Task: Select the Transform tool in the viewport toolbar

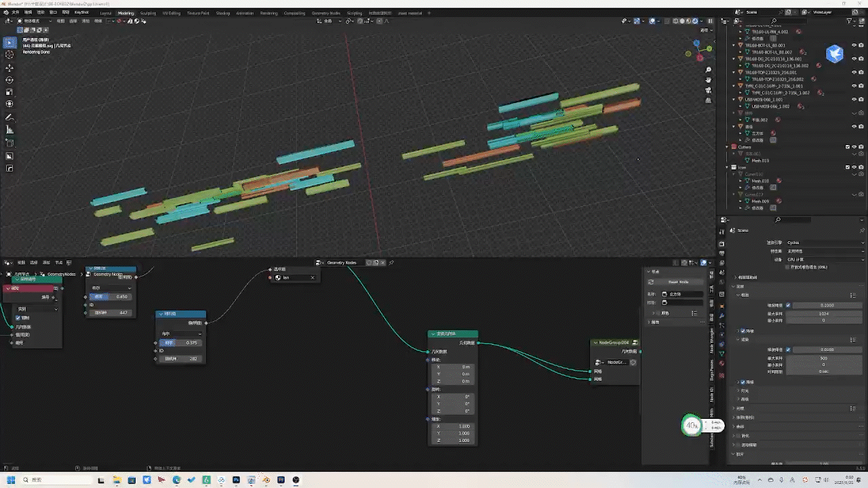Action: point(9,104)
